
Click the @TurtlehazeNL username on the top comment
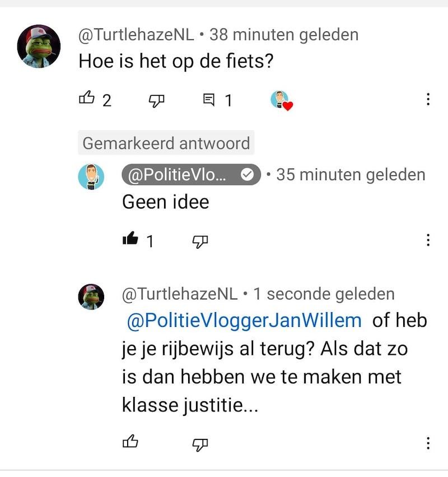(x=136, y=34)
